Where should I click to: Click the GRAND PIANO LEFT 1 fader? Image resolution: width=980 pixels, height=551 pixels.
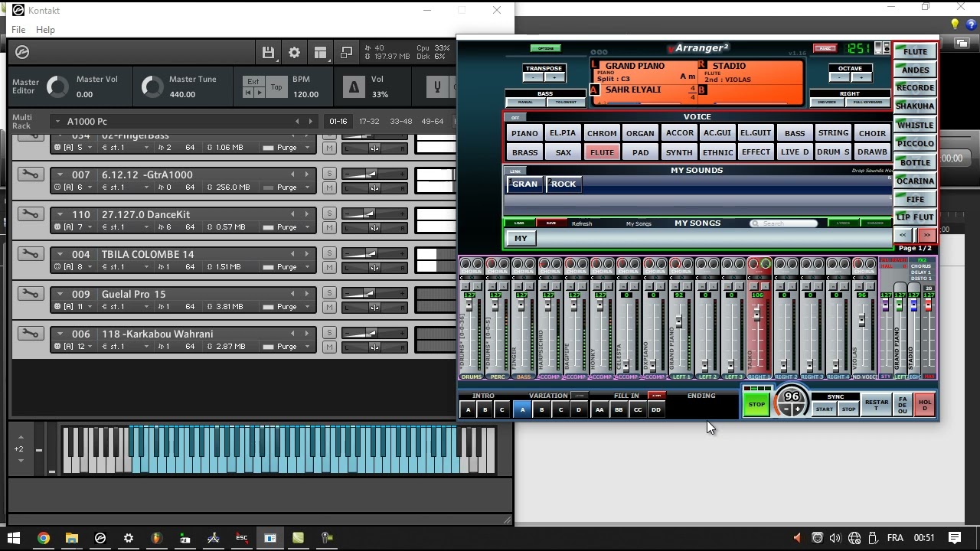pos(678,321)
